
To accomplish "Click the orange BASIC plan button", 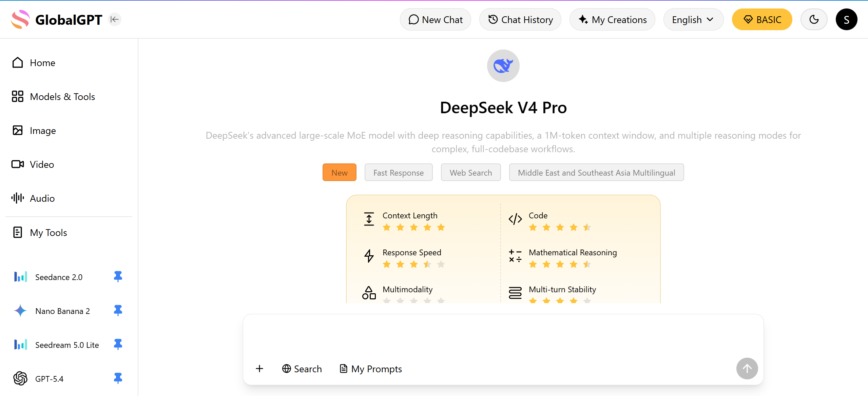I will click(761, 20).
